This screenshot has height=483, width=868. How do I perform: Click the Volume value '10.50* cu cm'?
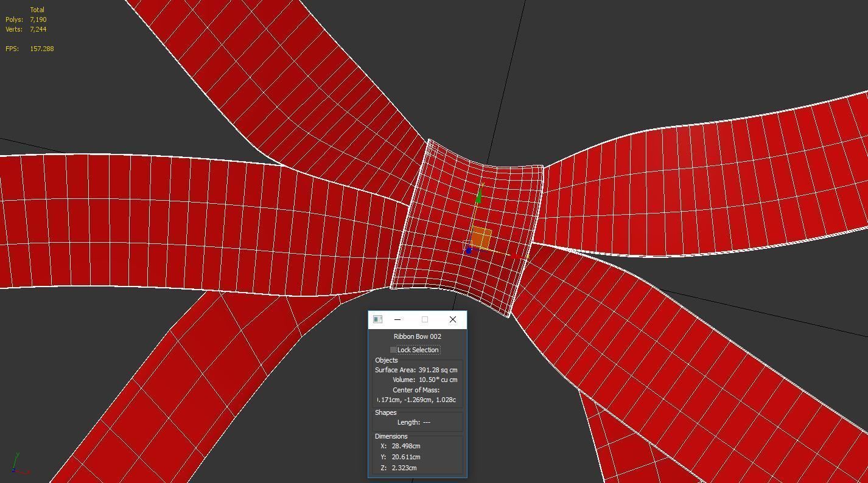click(438, 380)
